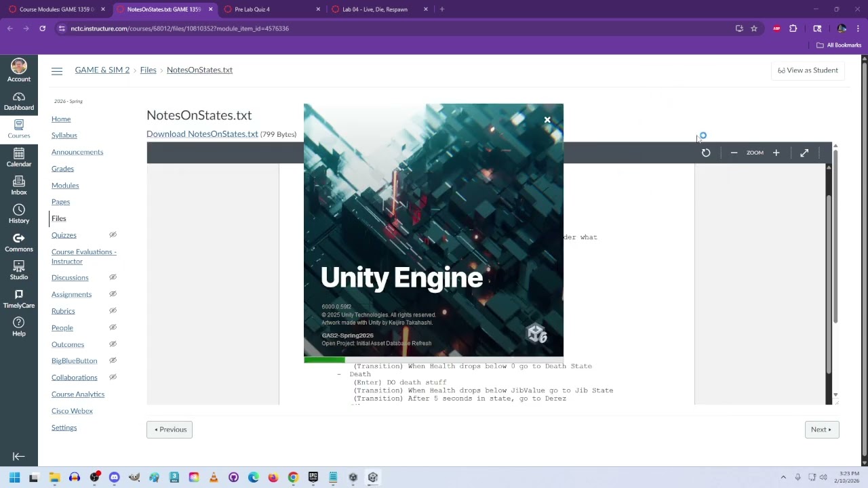868x488 pixels.
Task: Open the Canvas Inbox
Action: pos(19,186)
